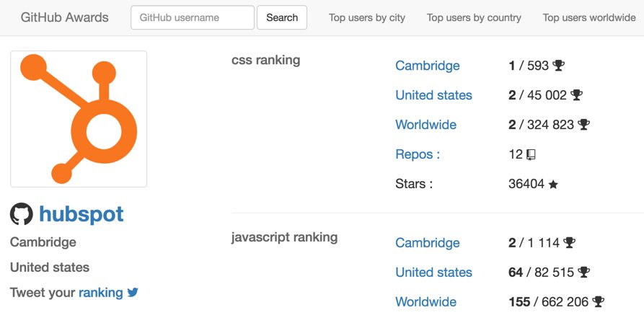This screenshot has height=318, width=644.
Task: Click the value 1 / 593
Action: [529, 66]
